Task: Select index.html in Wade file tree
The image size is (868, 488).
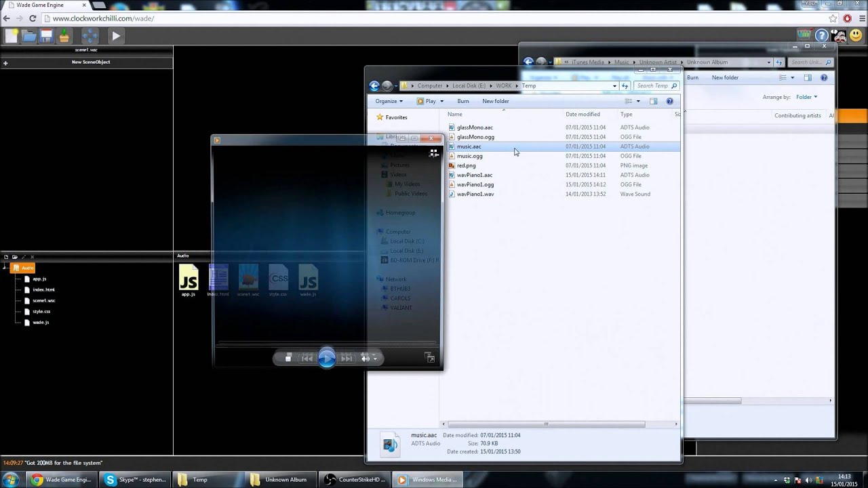Action: 43,289
